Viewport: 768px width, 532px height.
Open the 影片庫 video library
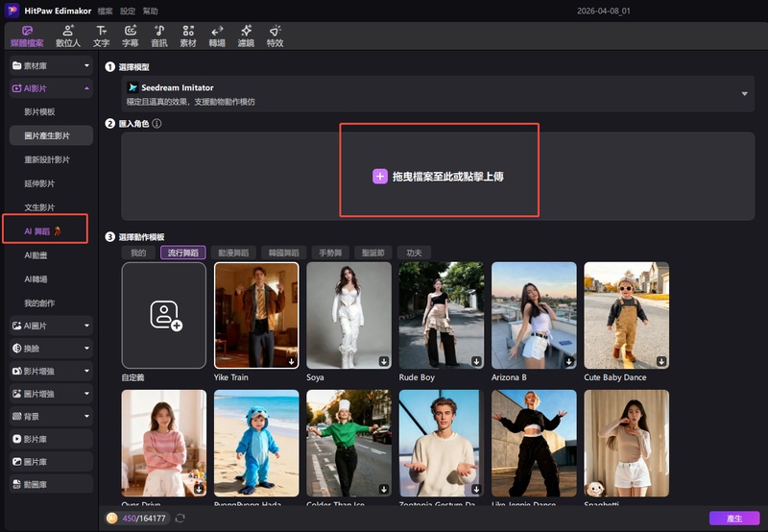pos(51,439)
